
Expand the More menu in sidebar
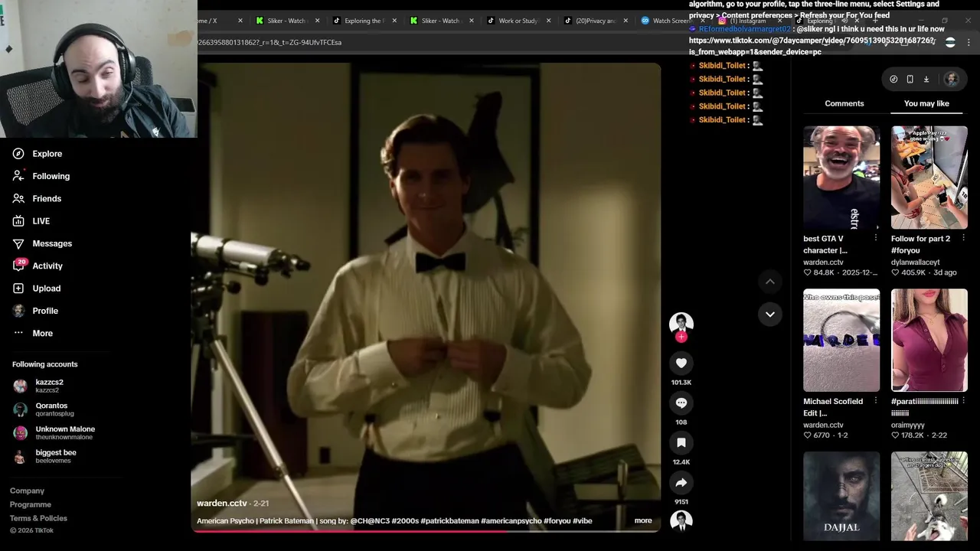[x=32, y=333]
